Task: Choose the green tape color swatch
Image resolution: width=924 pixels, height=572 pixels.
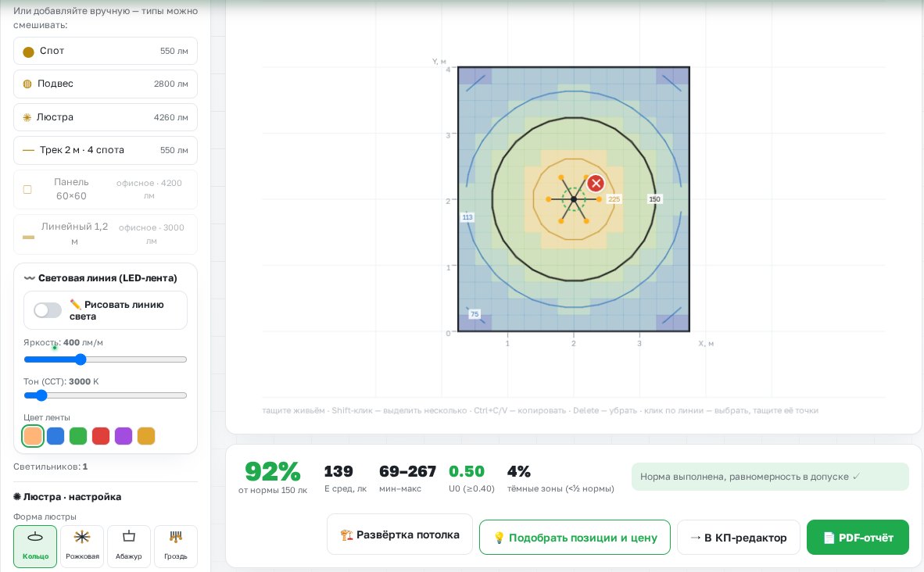Action: 78,436
